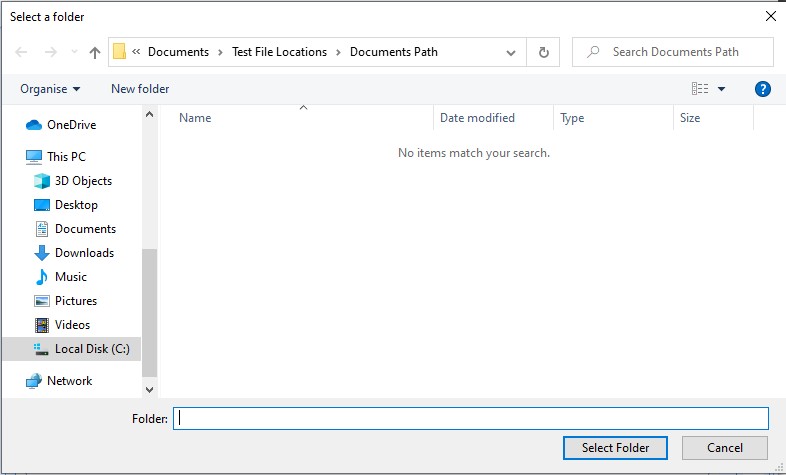Select Local Disk (C:) drive

(x=91, y=349)
